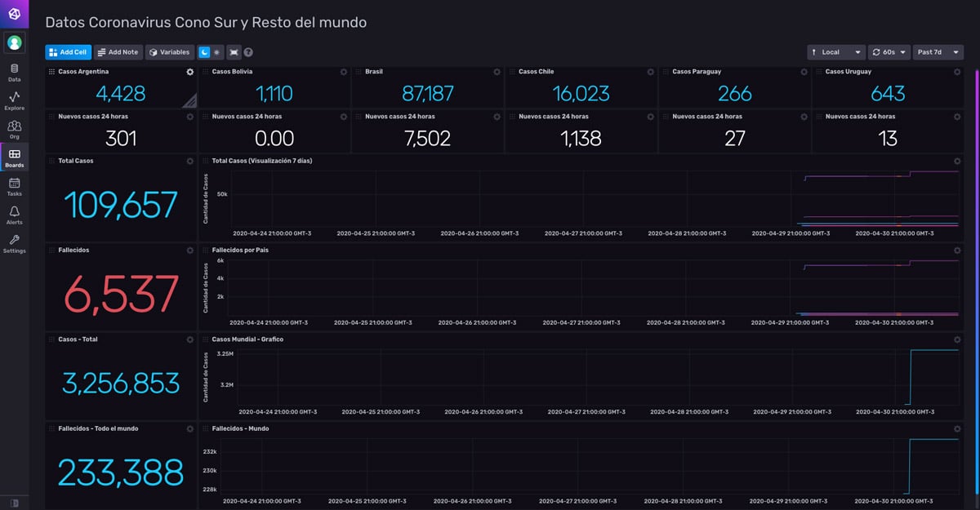Click the Add Note button
Viewport: 980px width, 510px height.
[x=118, y=51]
